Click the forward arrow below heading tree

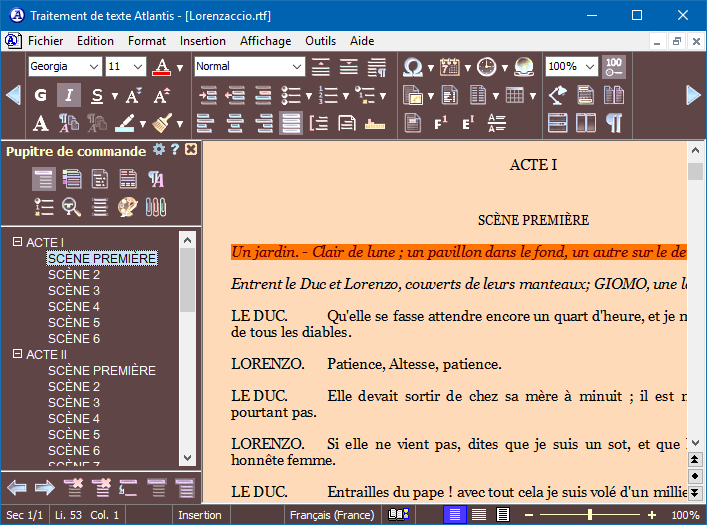pyautogui.click(x=45, y=488)
